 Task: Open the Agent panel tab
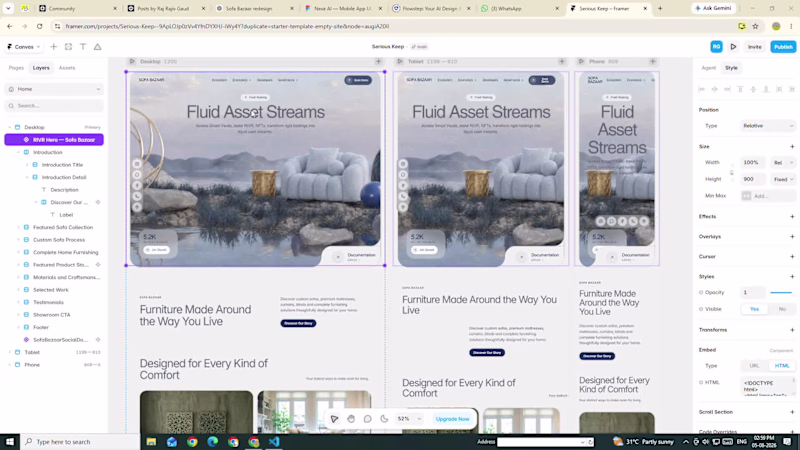pos(709,68)
